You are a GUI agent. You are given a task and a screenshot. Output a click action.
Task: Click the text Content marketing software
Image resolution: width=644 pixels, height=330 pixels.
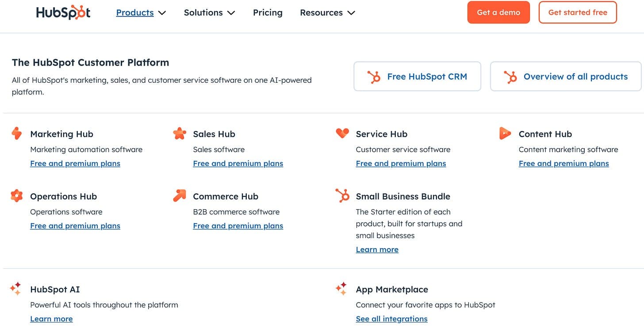point(568,150)
